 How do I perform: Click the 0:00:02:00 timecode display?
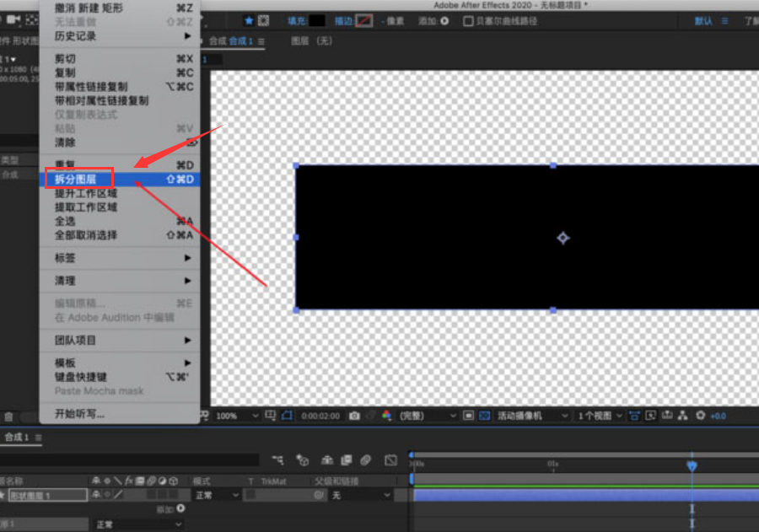click(320, 416)
